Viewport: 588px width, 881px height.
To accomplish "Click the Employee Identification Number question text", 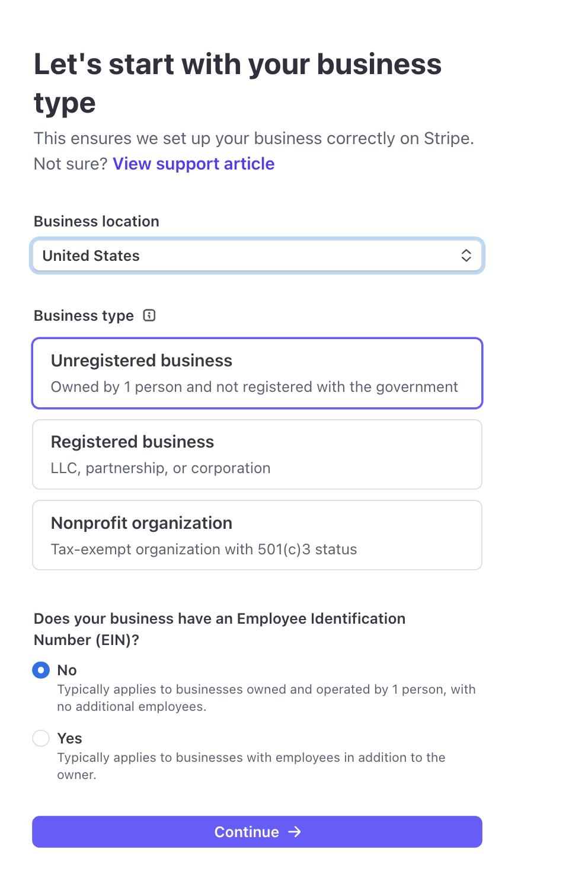I will pos(219,629).
